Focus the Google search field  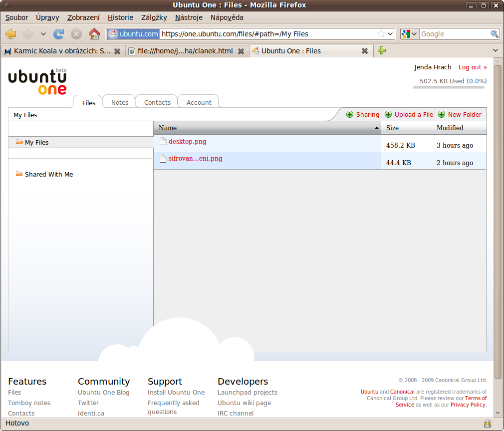[455, 34]
